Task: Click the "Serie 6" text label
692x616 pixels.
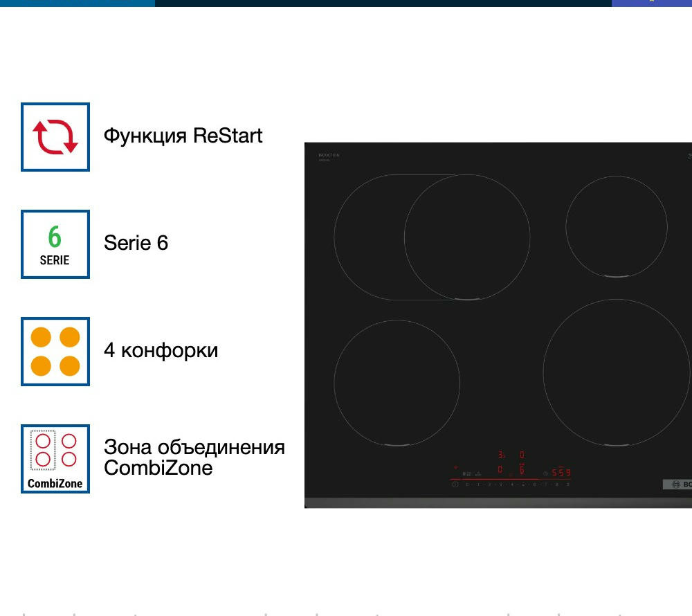Action: (x=136, y=243)
